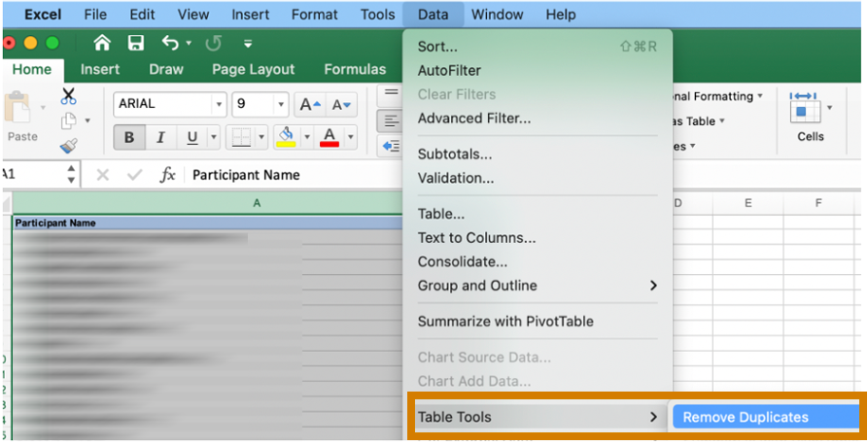Choose Sort... from the Data menu
868x445 pixels.
[x=538, y=47]
